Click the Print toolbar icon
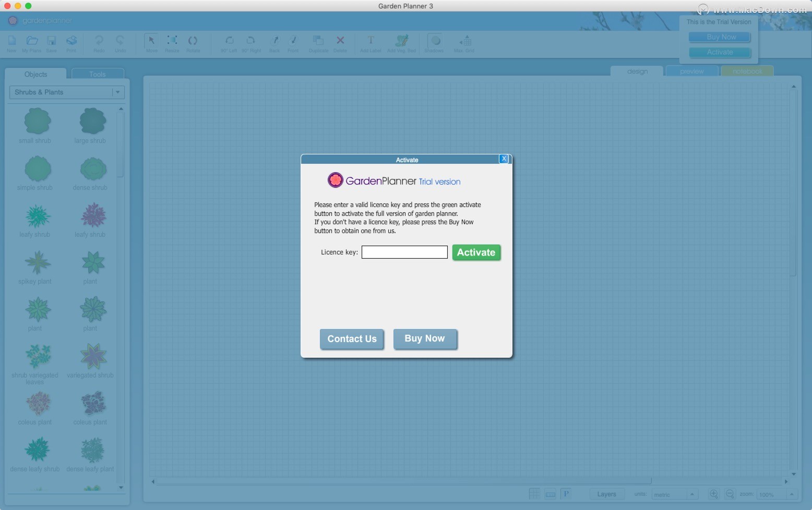Viewport: 812px width, 510px height. click(x=71, y=41)
